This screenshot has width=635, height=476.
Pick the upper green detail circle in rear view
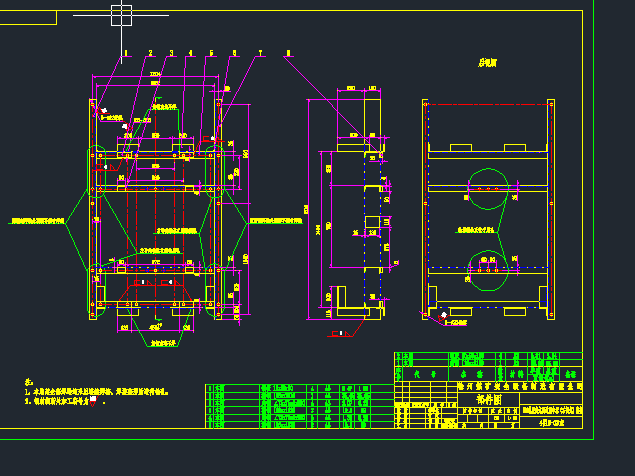click(x=488, y=189)
